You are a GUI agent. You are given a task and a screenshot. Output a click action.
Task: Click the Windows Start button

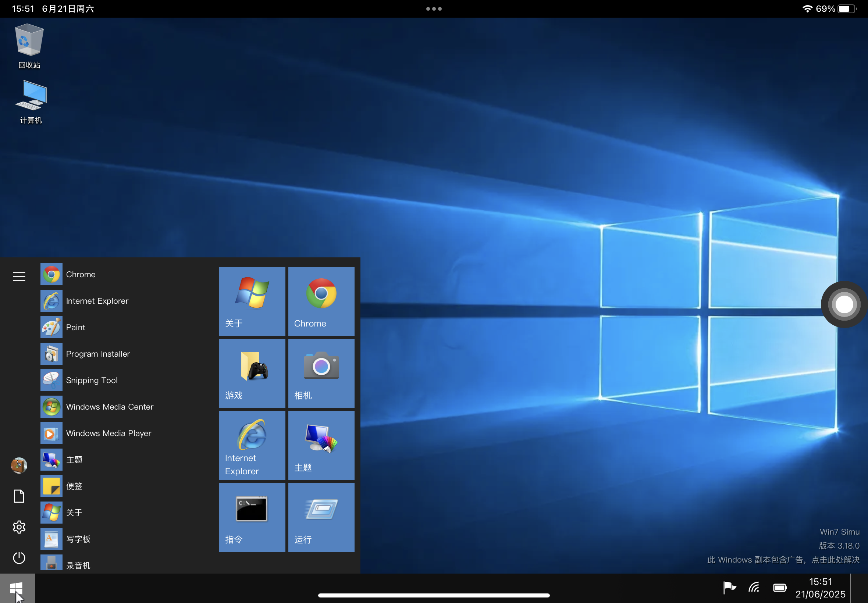(x=17, y=588)
